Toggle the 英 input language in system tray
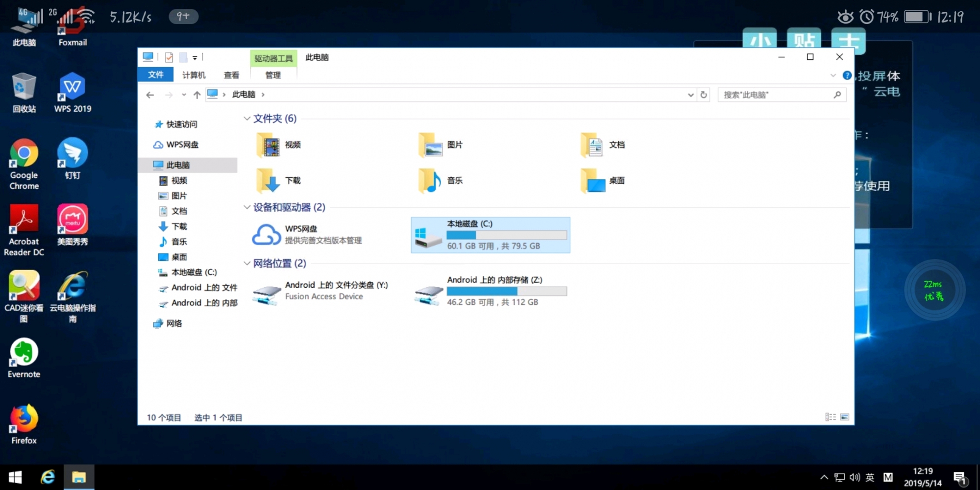The width and height of the screenshot is (980, 490). [x=870, y=476]
